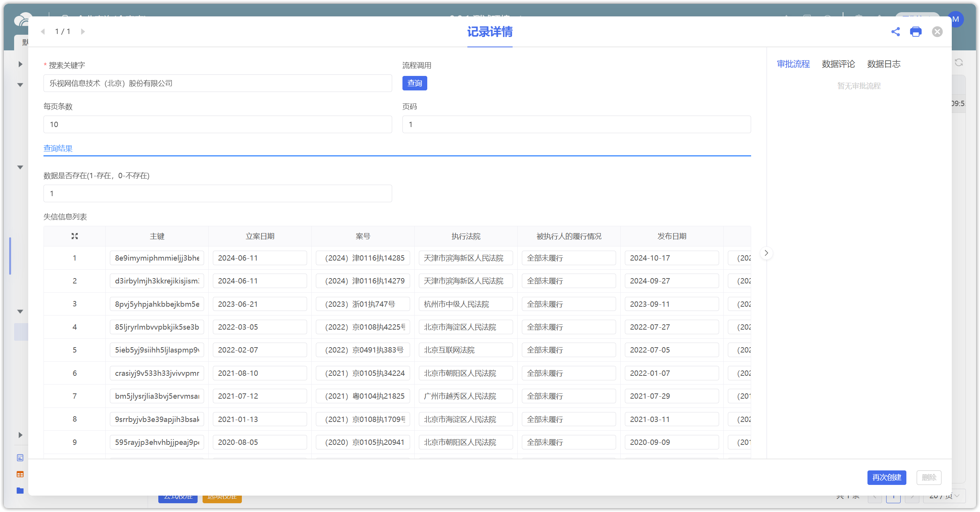
Task: Click the form icon in the left sidebar
Action: click(x=20, y=457)
